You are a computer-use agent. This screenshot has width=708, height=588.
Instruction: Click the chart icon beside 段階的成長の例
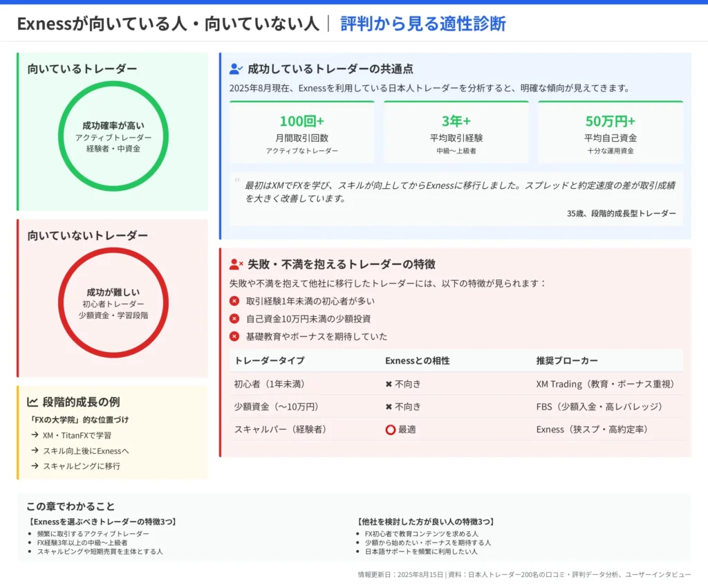(32, 402)
